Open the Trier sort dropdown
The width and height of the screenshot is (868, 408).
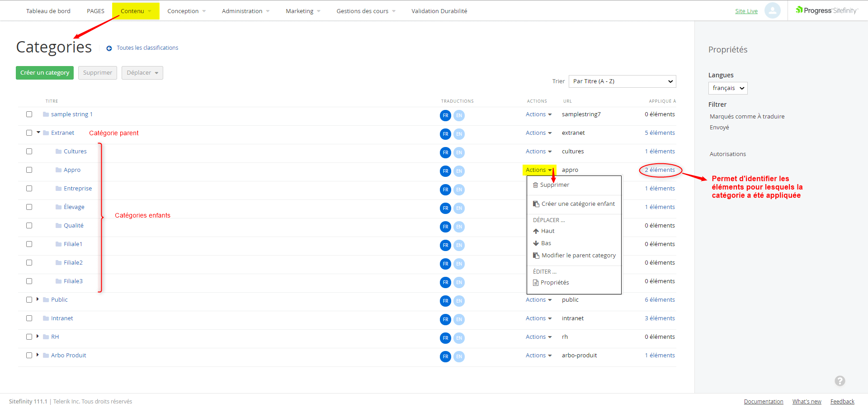(622, 81)
